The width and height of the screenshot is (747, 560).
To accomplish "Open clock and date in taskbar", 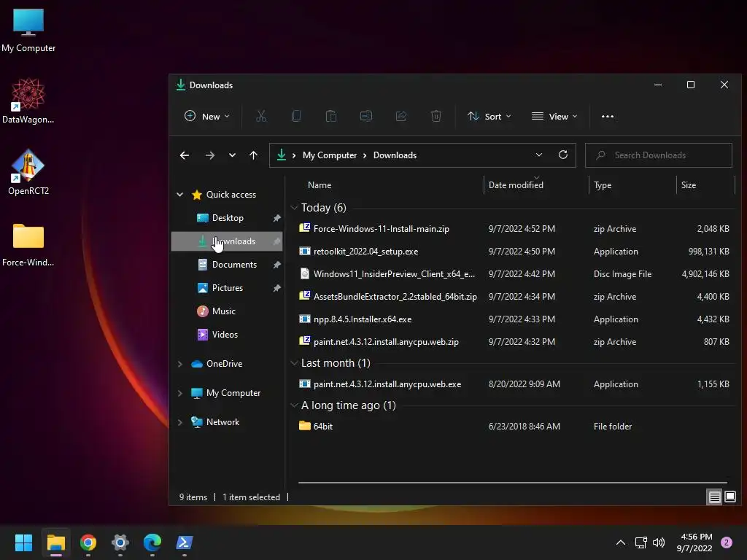I will pos(694,542).
